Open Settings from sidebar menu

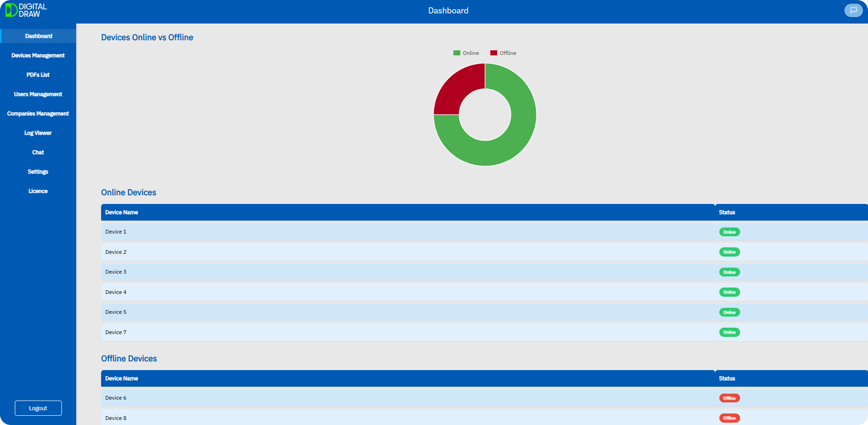(38, 172)
